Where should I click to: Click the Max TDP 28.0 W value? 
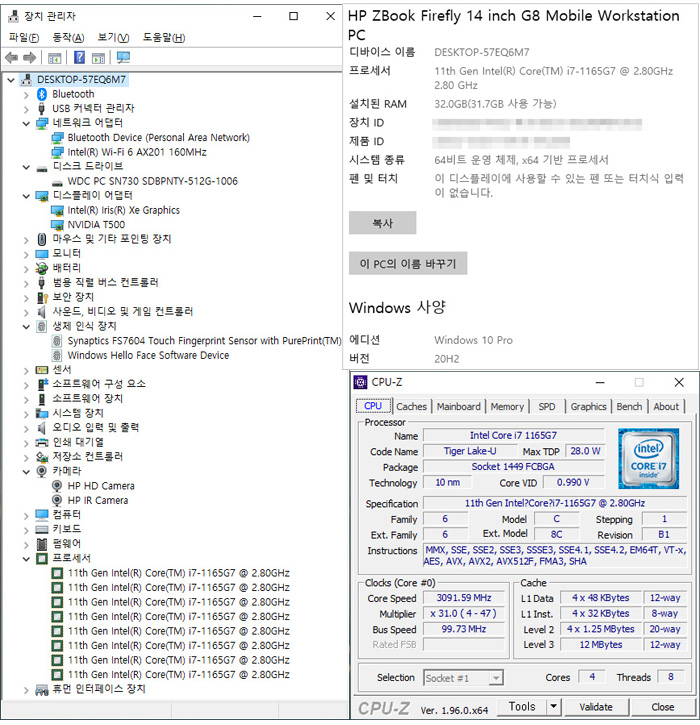point(585,451)
